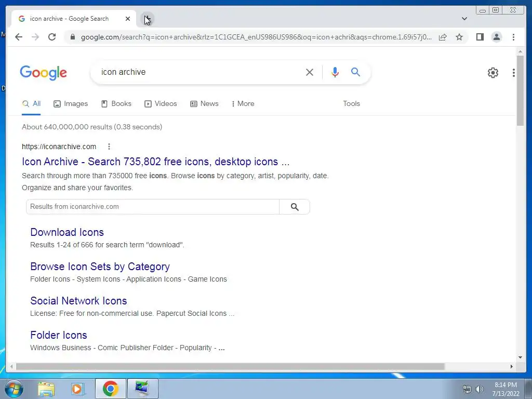View site information via padlock icon
532x399 pixels.
72,37
